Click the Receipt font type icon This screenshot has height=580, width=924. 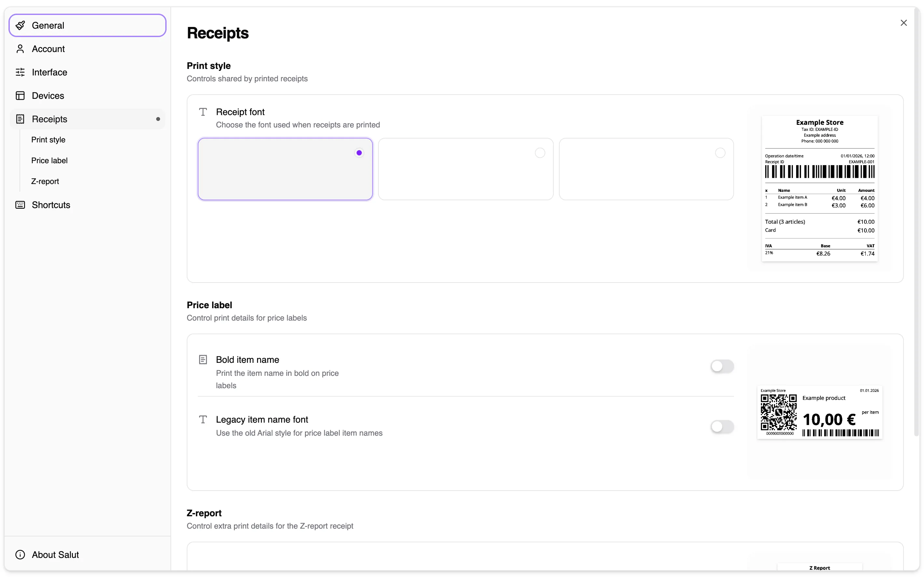(203, 112)
